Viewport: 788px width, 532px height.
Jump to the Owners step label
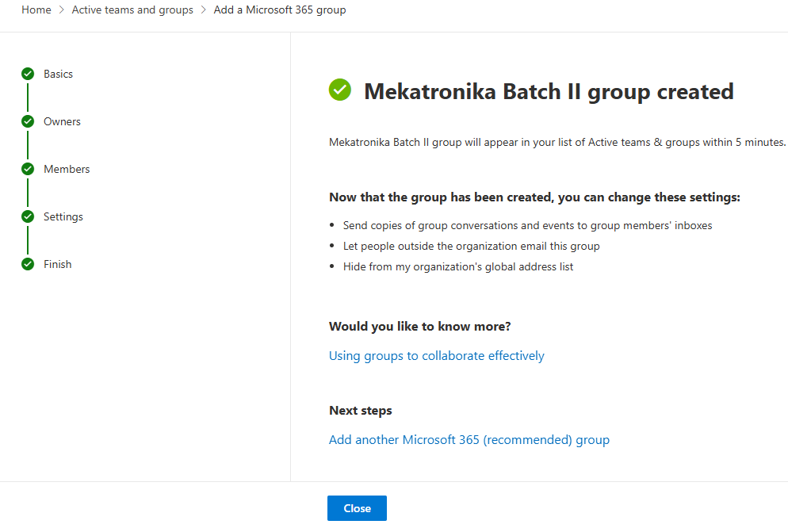click(62, 121)
